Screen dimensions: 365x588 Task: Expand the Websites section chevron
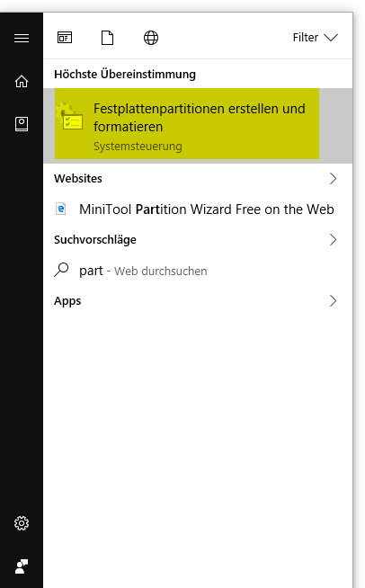tap(333, 179)
